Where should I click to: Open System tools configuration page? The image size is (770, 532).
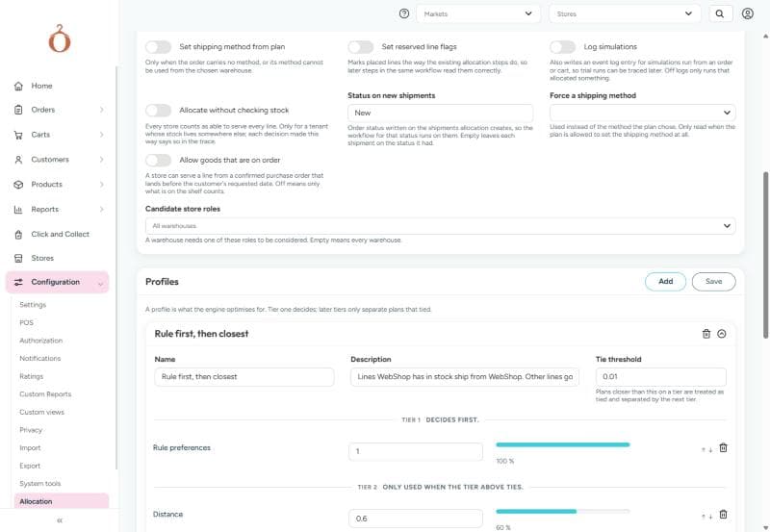pos(40,484)
